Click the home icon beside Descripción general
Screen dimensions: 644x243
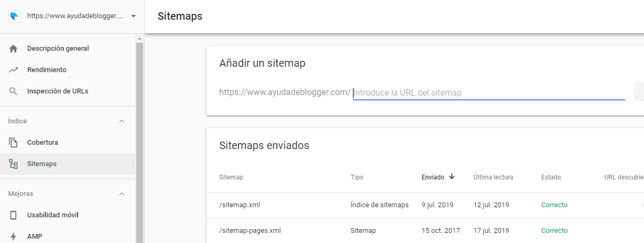(14, 49)
